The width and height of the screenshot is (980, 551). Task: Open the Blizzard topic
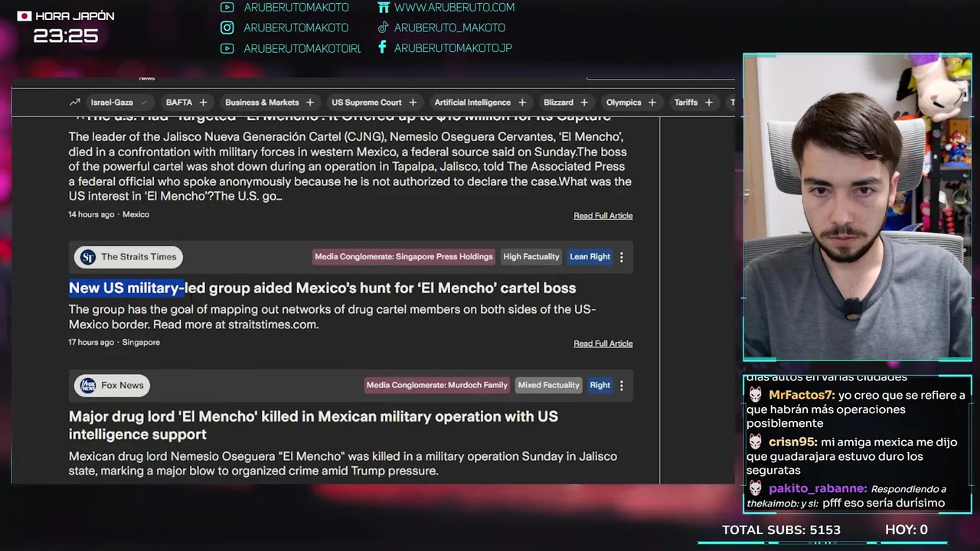[x=558, y=103]
